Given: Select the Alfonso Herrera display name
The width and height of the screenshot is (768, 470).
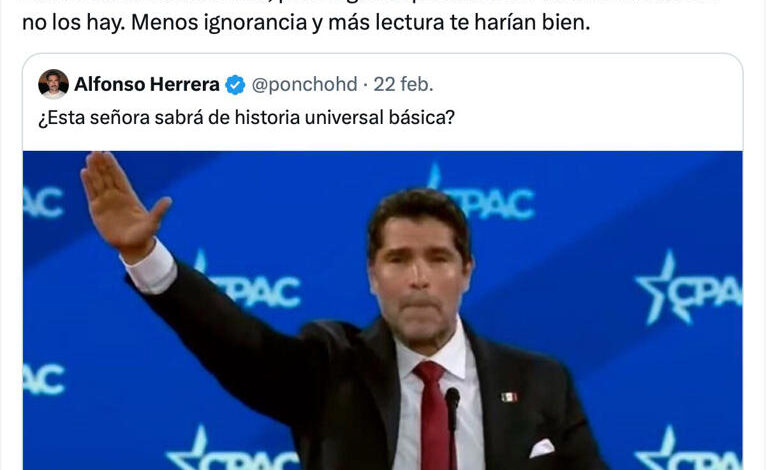Looking at the screenshot, I should tap(146, 84).
